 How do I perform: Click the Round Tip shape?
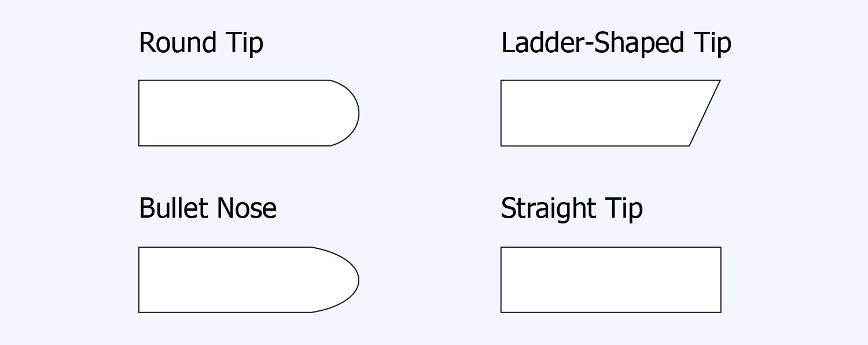click(243, 113)
